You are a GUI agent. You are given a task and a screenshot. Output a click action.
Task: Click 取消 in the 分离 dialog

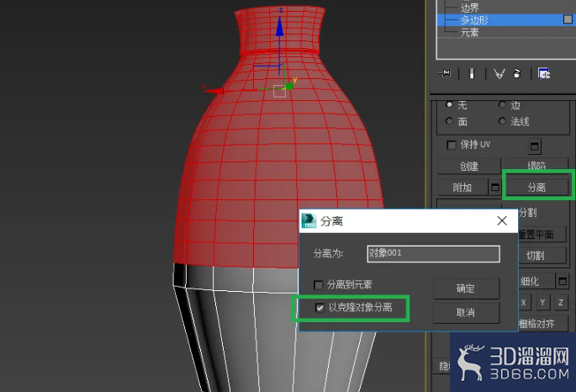[466, 313]
